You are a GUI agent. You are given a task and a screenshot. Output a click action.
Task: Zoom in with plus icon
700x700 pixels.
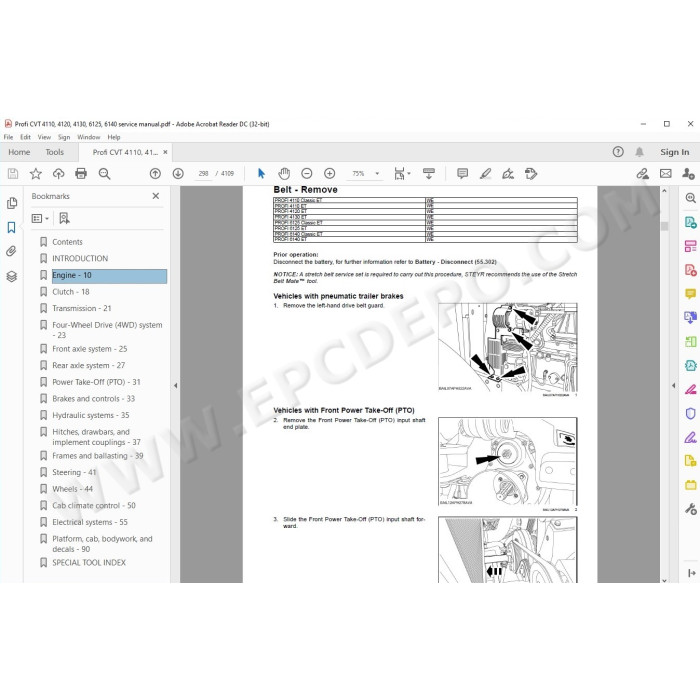(329, 174)
